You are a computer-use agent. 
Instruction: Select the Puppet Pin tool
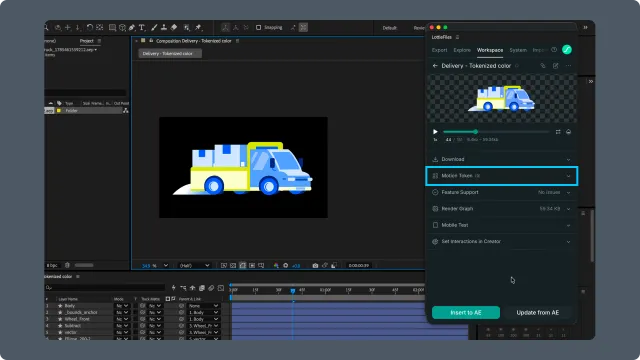tap(198, 27)
